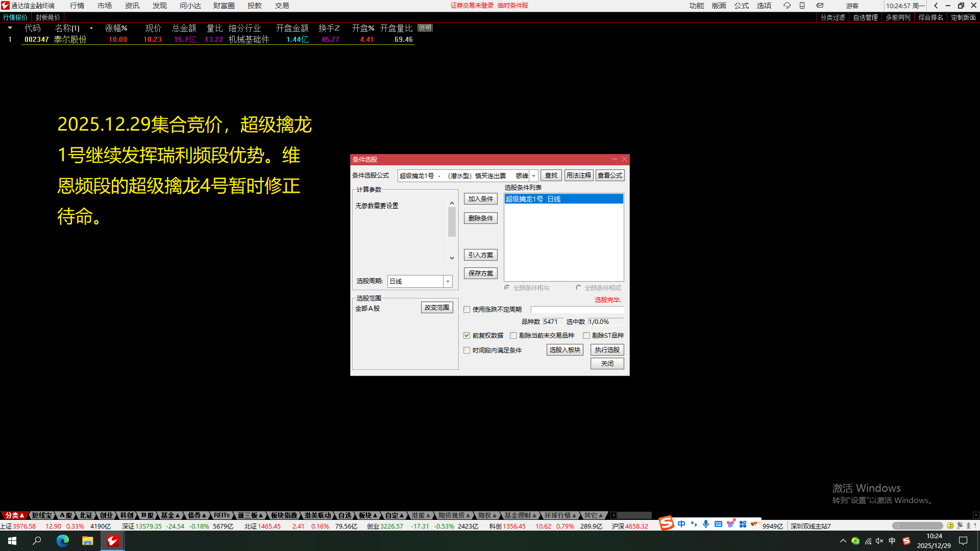Uncheck the 前复权数据 checkbox

pos(467,335)
